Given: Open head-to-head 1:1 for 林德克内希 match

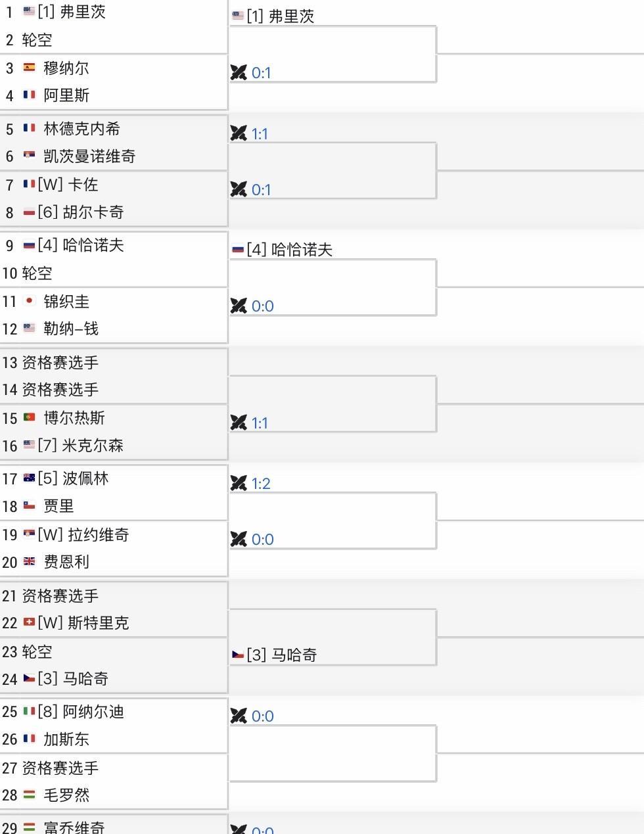Looking at the screenshot, I should tap(260, 134).
